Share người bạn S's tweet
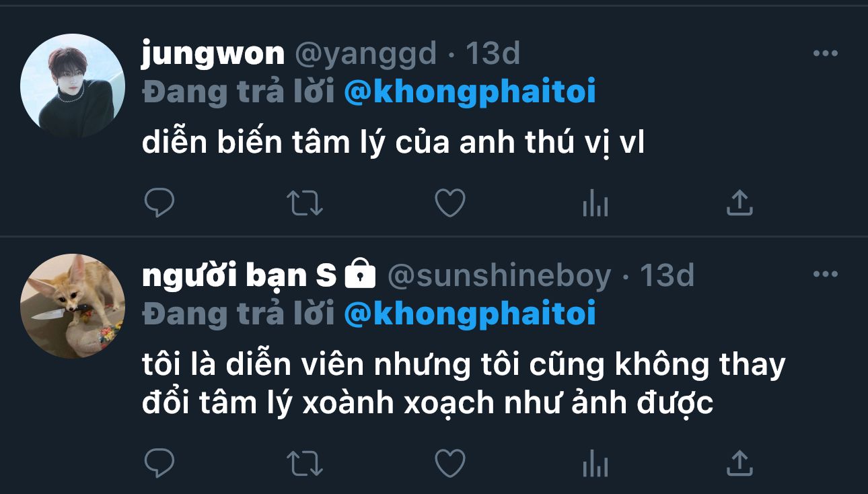This screenshot has height=494, width=868. tap(739, 463)
